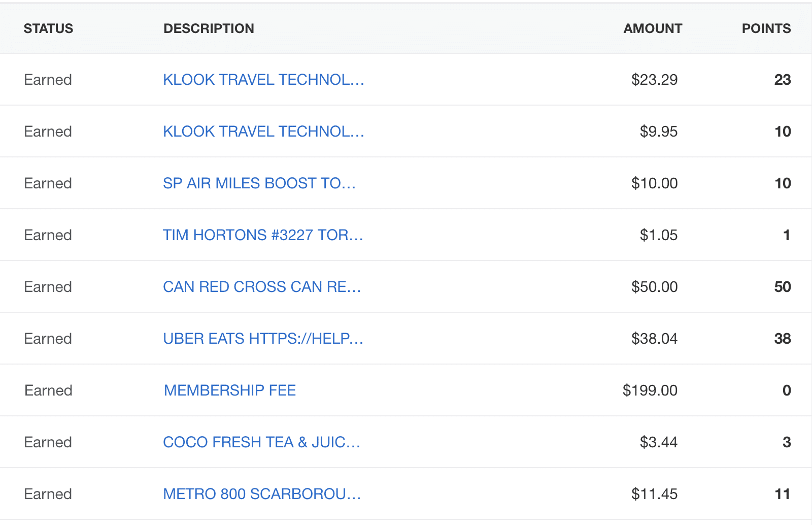View the UBER EATS transaction details
This screenshot has width=812, height=525.
[x=263, y=339]
